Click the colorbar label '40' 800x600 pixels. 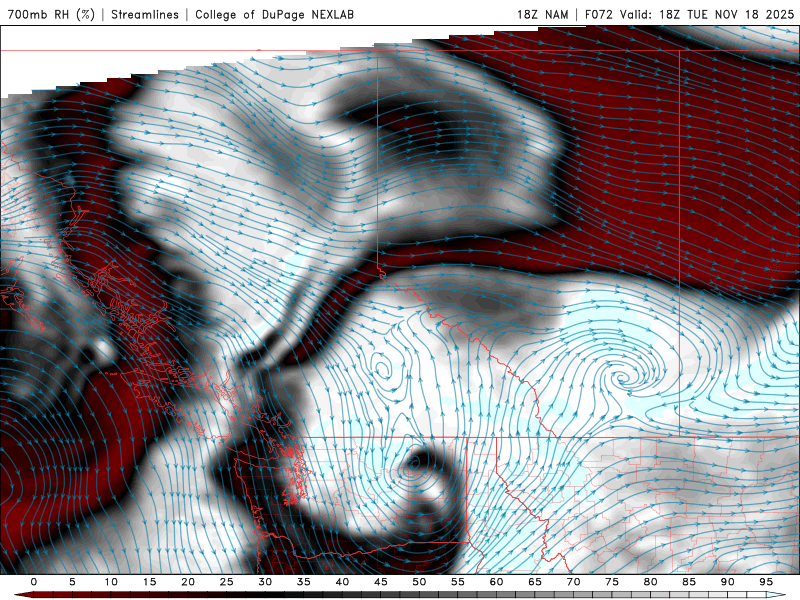click(342, 582)
